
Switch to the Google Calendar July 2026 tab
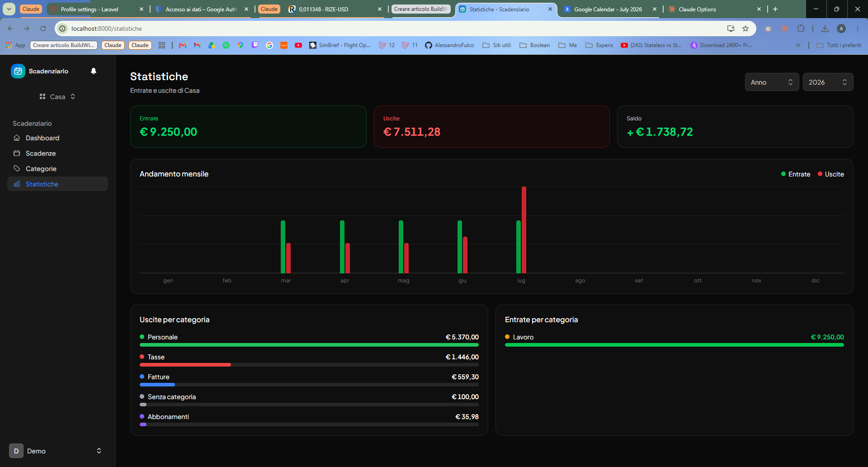609,9
